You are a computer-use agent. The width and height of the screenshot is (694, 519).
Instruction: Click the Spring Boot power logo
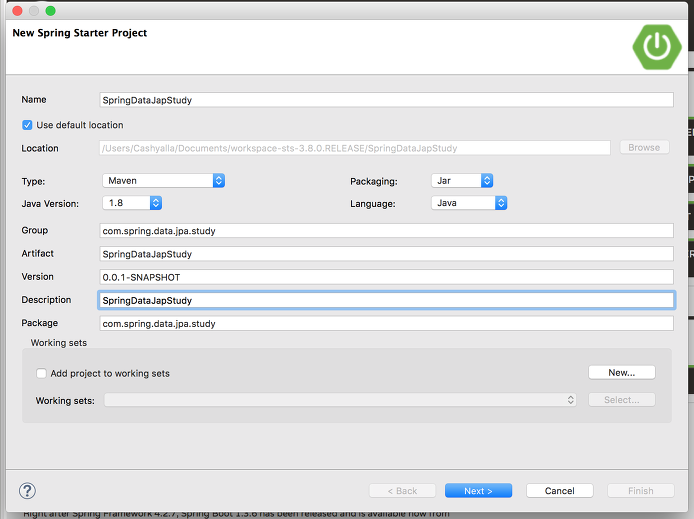[x=657, y=47]
